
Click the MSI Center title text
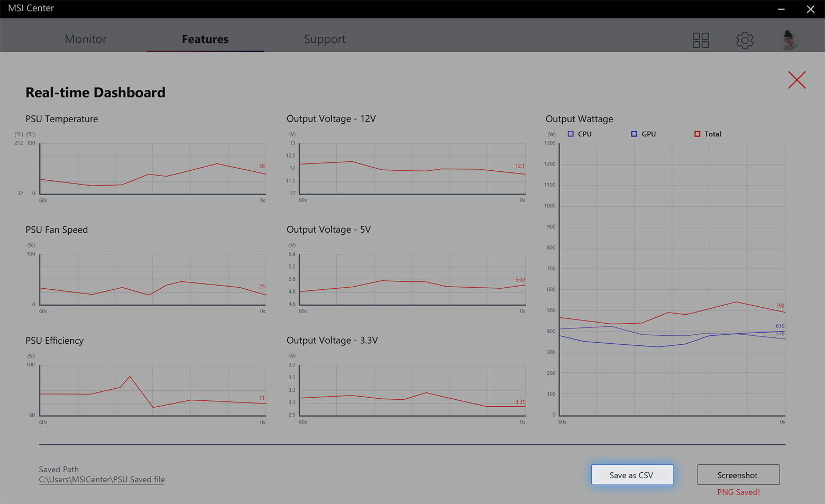pos(31,8)
